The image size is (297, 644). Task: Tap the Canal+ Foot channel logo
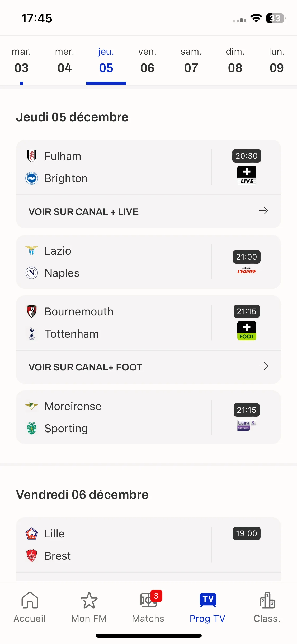click(x=247, y=330)
